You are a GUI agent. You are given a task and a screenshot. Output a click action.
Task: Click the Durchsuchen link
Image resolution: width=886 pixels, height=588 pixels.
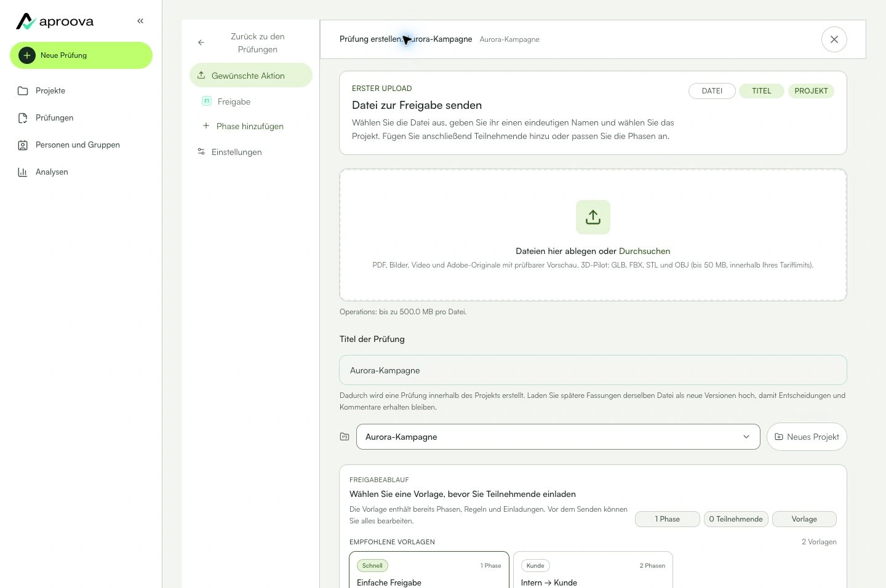tap(644, 251)
